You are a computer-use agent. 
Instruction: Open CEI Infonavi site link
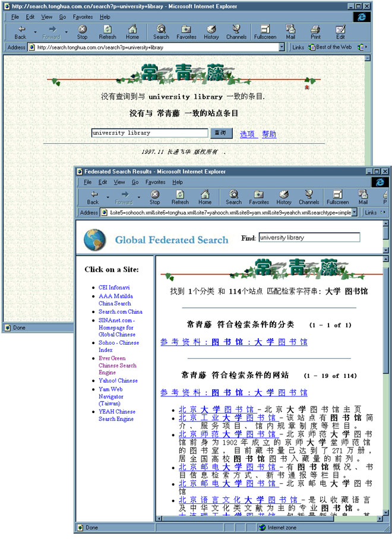[x=114, y=288]
